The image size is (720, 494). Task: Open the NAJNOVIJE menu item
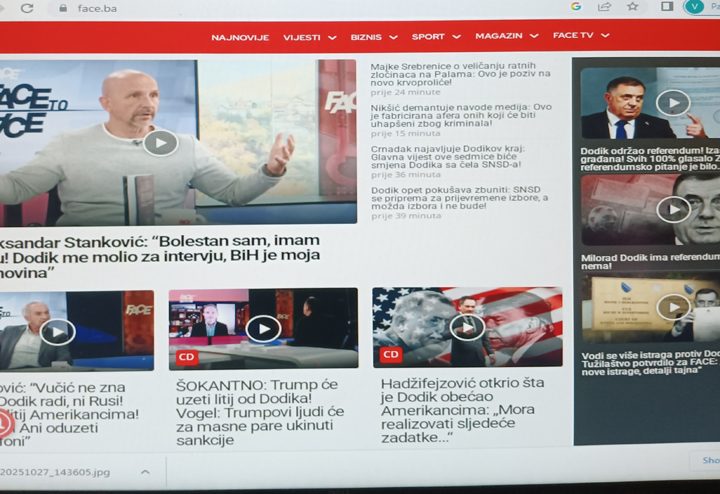[x=240, y=38]
